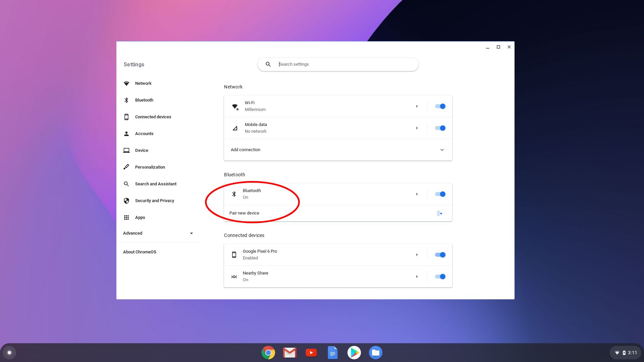Click the Personalization icon in sidebar
644x362 pixels.
coord(126,167)
